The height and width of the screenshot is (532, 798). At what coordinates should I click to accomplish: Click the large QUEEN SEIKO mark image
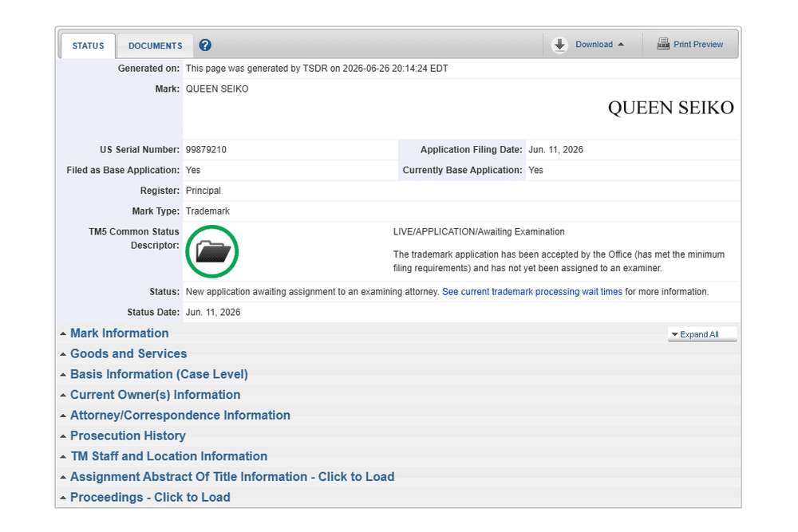(x=671, y=108)
